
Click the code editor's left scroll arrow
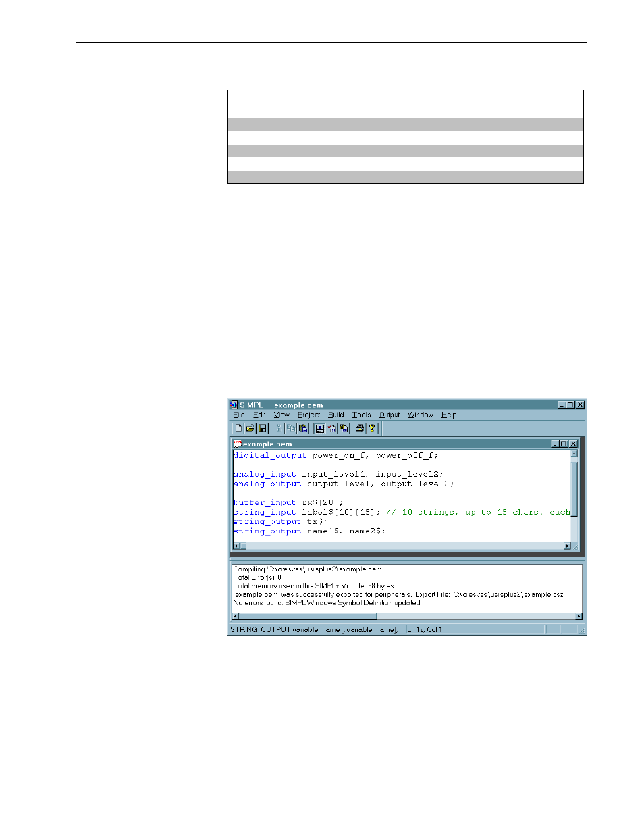(x=236, y=546)
